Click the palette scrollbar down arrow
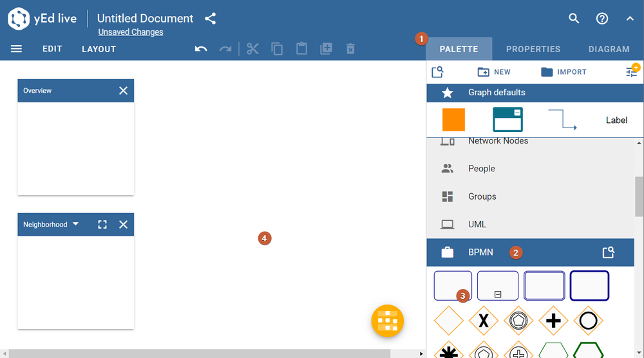The width and height of the screenshot is (644, 358). pos(639,353)
